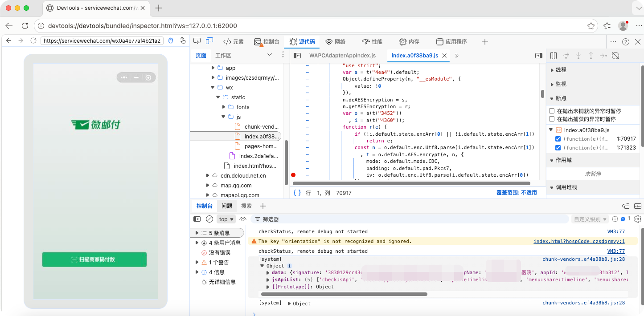Screen dimensions: 644x316
Task: Open the 问题 Issues drawer tab
Action: click(227, 206)
